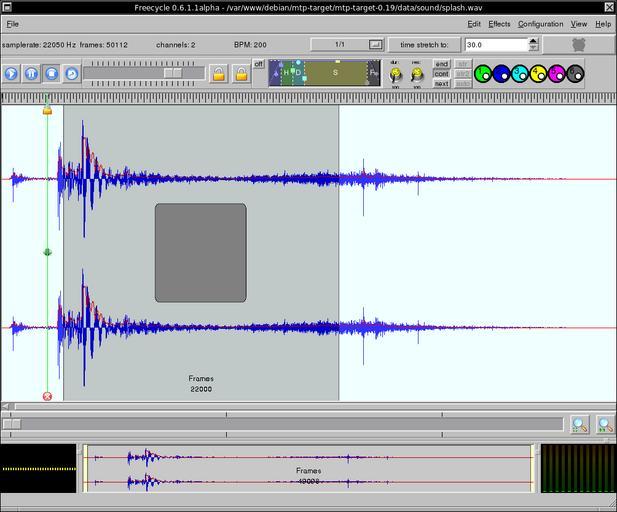Click the 'next' button
The image size is (617, 512).
coord(441,83)
